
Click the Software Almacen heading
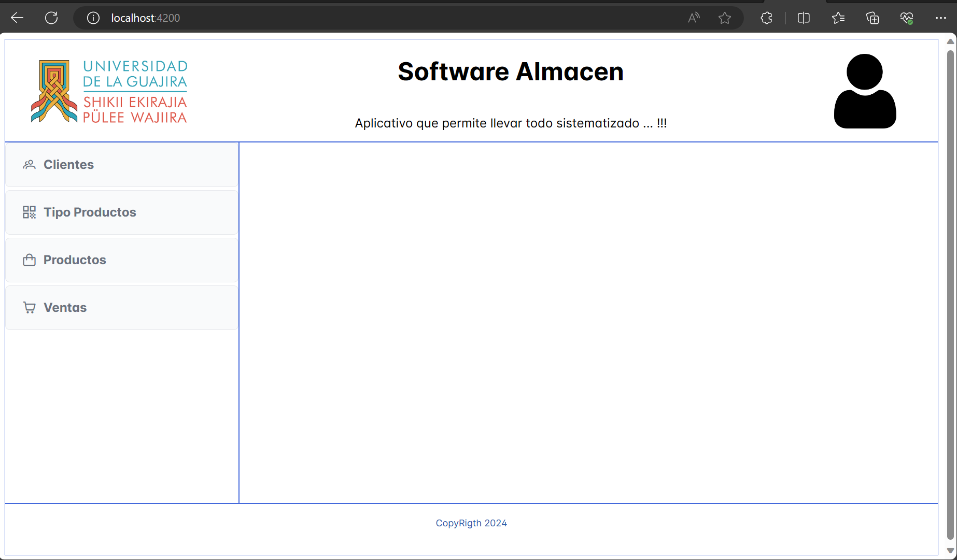(x=511, y=71)
